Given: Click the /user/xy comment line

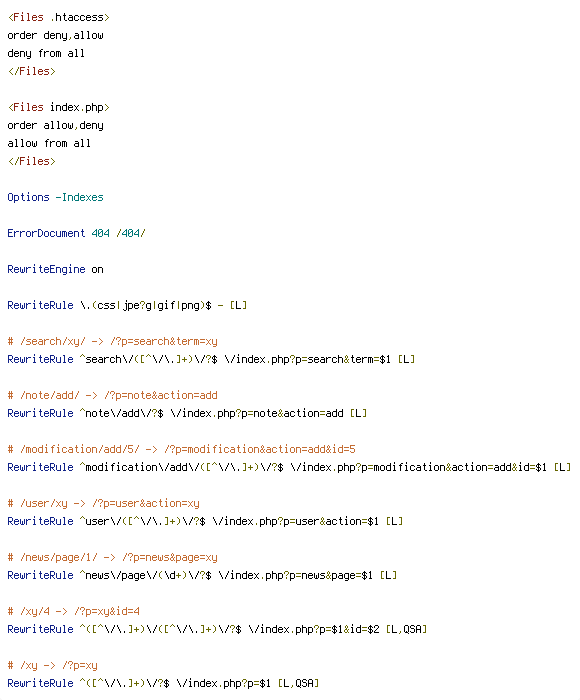Looking at the screenshot, I should tap(104, 504).
